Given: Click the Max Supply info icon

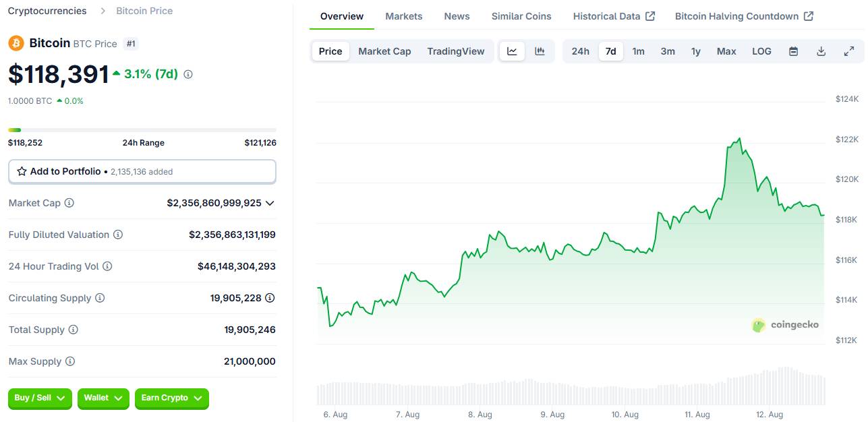Looking at the screenshot, I should point(70,361).
